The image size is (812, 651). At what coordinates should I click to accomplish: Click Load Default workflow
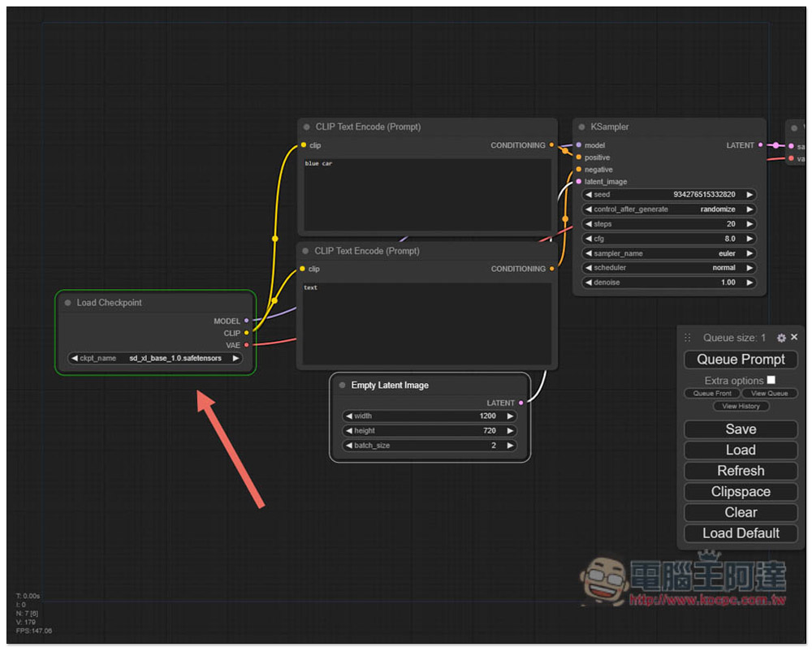coord(741,533)
